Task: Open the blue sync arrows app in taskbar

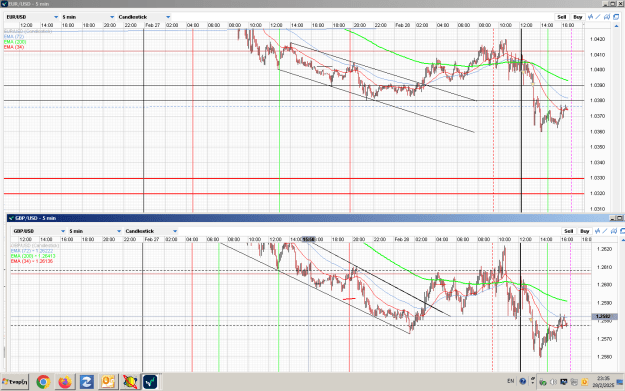Action: point(86,382)
